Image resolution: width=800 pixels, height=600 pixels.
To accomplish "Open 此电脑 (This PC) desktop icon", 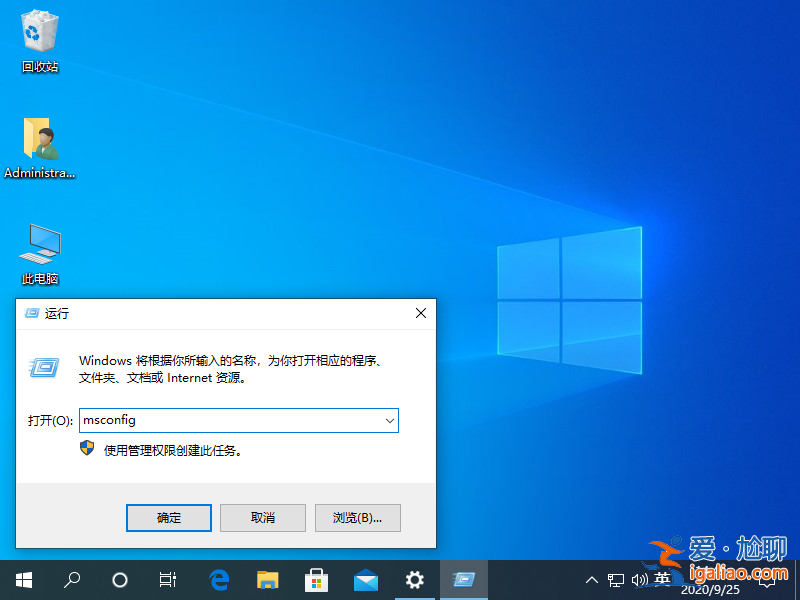I will 38,245.
